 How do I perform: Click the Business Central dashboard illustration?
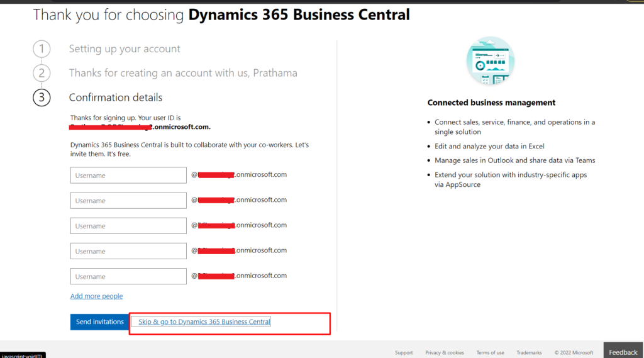(x=491, y=61)
